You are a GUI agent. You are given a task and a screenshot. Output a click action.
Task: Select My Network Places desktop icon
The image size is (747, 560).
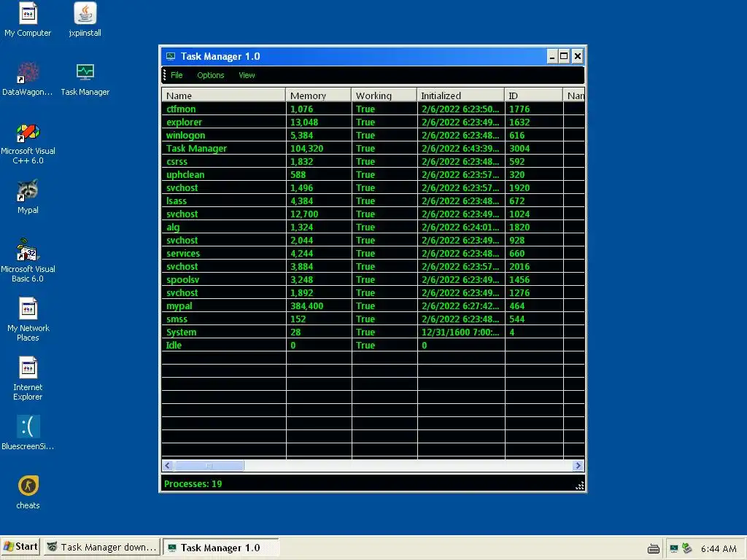click(x=28, y=319)
